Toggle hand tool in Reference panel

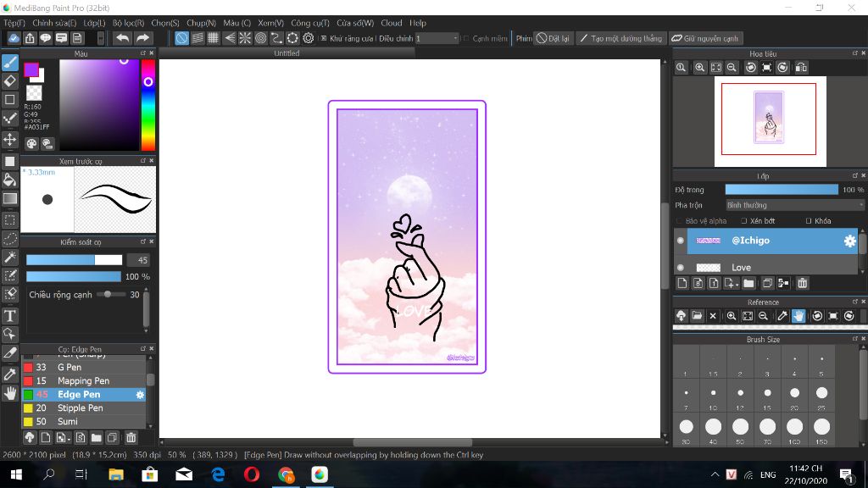[798, 316]
